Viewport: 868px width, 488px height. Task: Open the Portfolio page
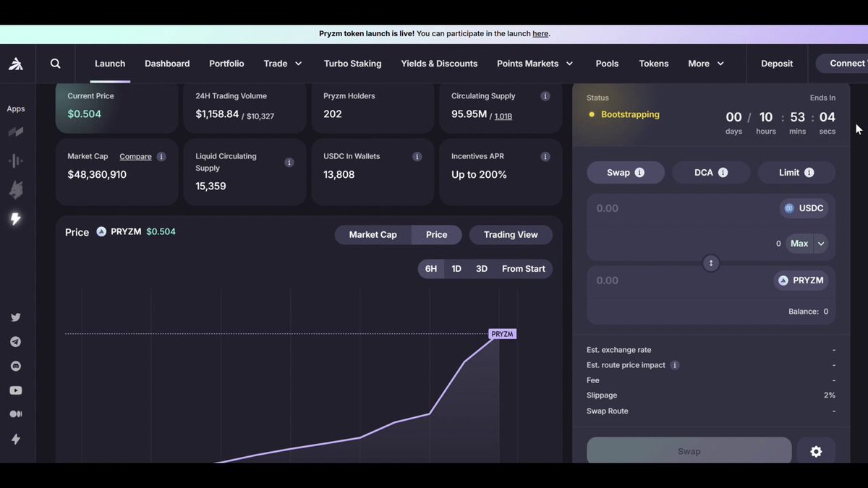(226, 64)
